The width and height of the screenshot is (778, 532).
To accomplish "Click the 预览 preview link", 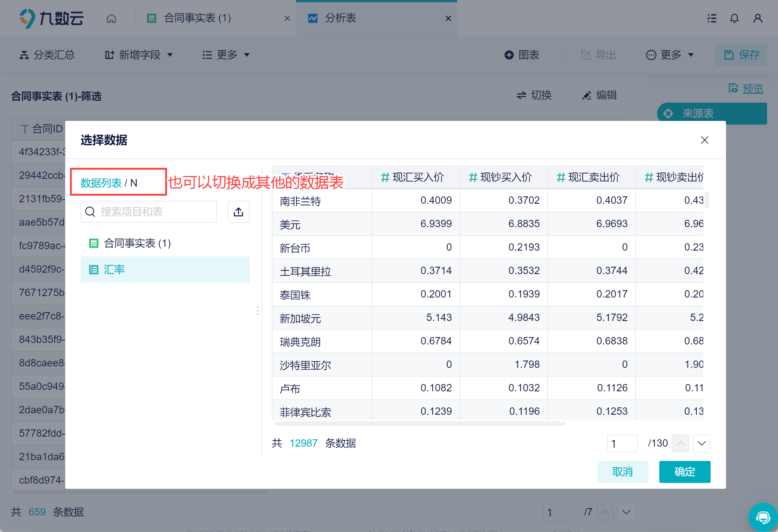I will [x=752, y=89].
